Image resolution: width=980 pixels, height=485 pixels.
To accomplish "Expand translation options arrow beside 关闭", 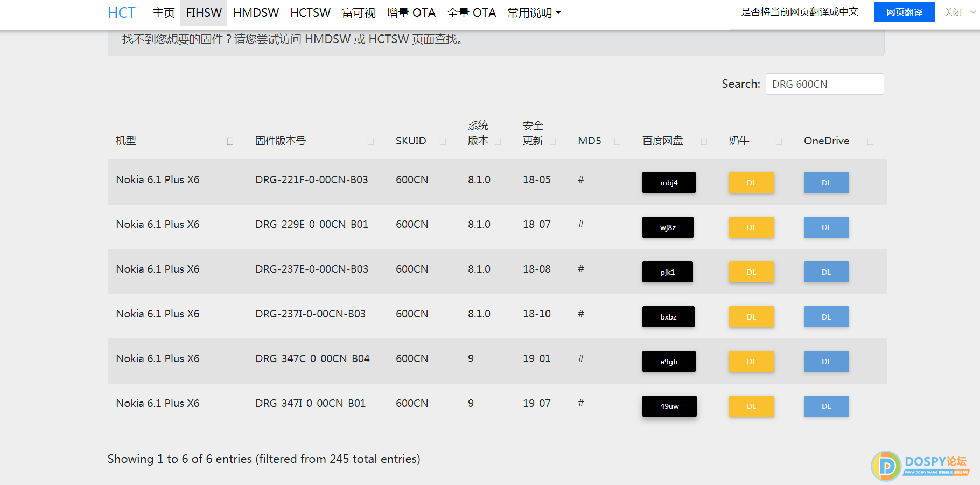I will tap(973, 12).
